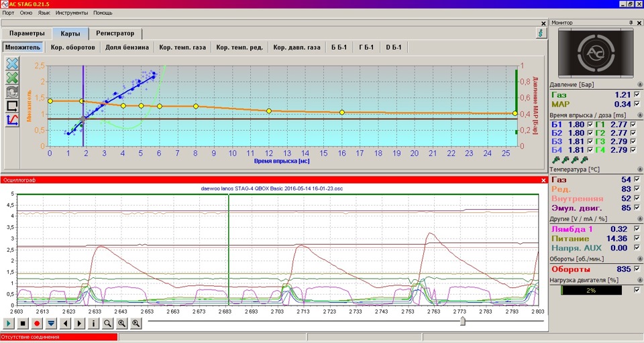This screenshot has height=343, width=644.
Task: Open the Инструменты menu
Action: 72,13
